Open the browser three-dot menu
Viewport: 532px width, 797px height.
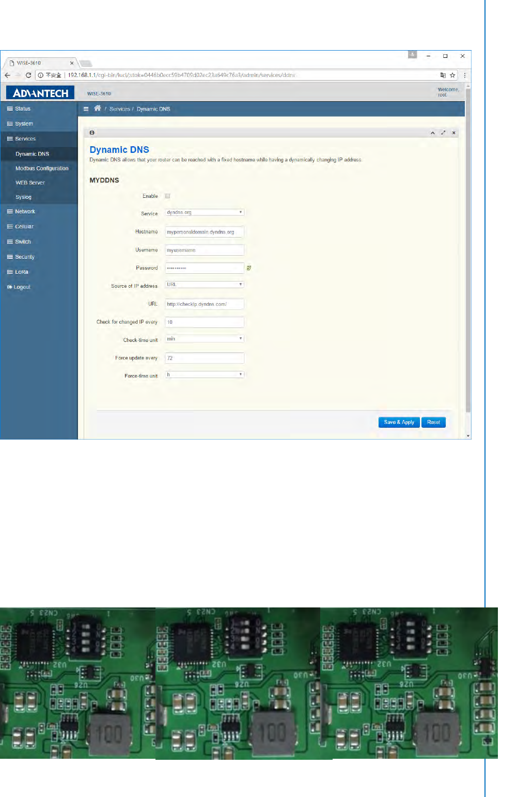(x=465, y=75)
